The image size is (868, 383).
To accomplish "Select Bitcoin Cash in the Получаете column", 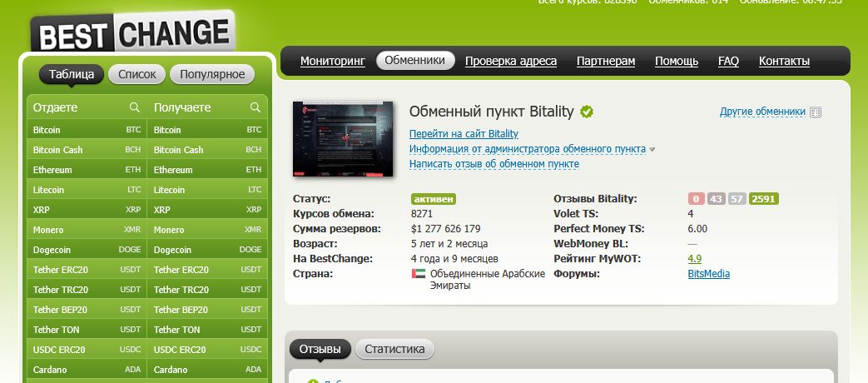I will pos(207,149).
